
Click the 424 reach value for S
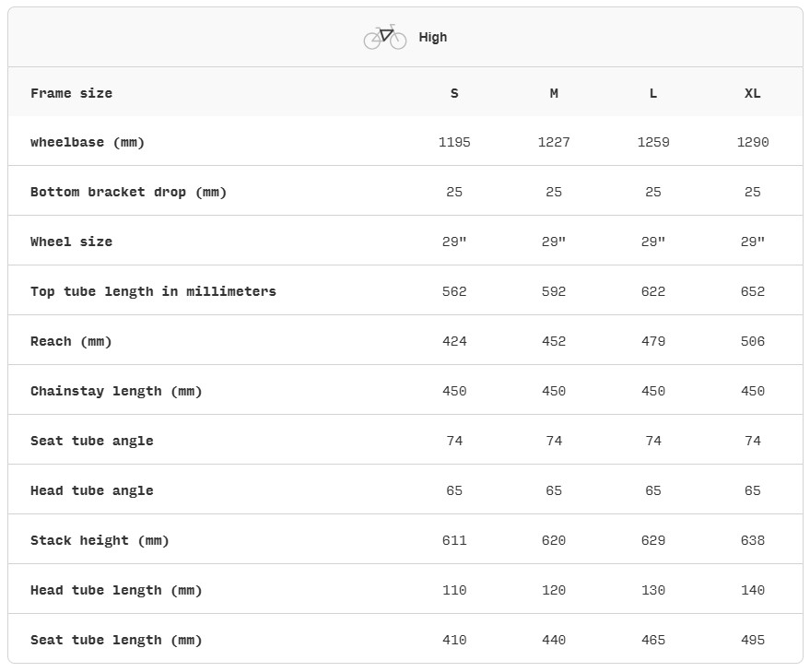(x=454, y=341)
